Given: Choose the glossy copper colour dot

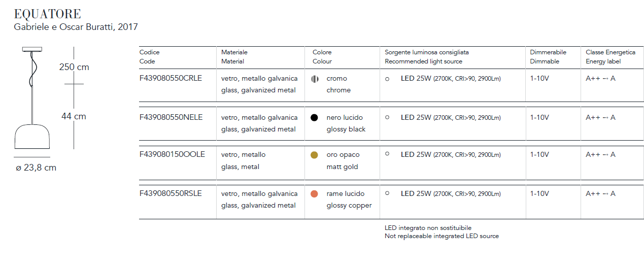Looking at the screenshot, I should pos(314,194).
